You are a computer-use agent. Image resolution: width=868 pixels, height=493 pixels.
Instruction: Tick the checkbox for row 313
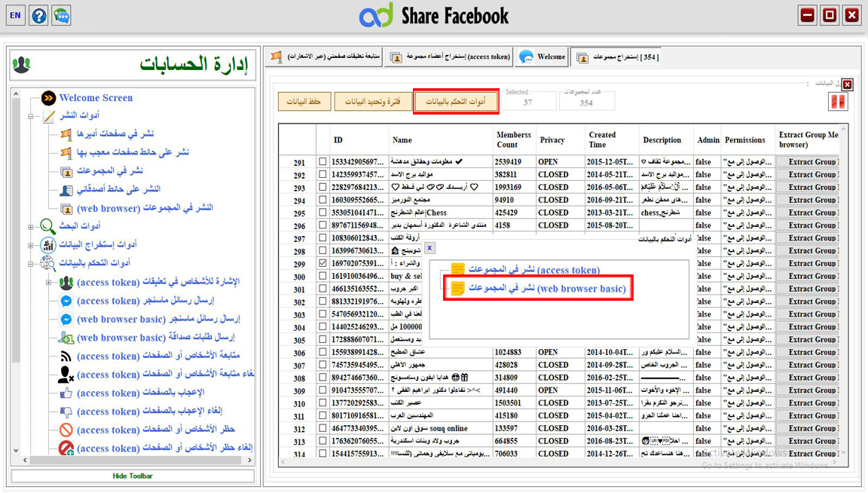tap(322, 441)
